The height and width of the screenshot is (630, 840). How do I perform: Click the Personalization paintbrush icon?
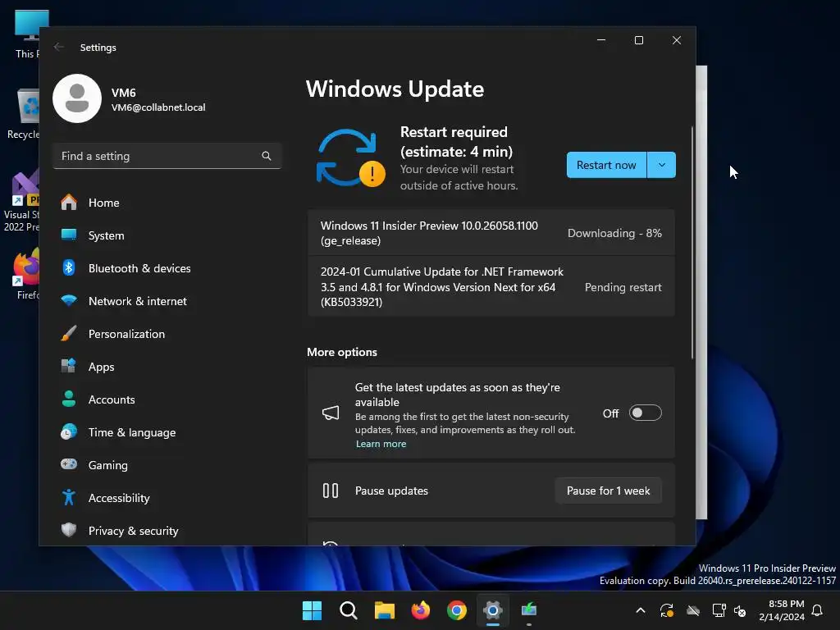click(x=69, y=333)
